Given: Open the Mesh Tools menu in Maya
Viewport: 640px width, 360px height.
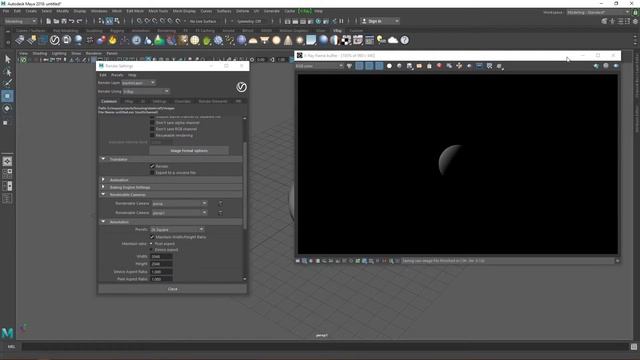Looking at the screenshot, I should (x=158, y=11).
